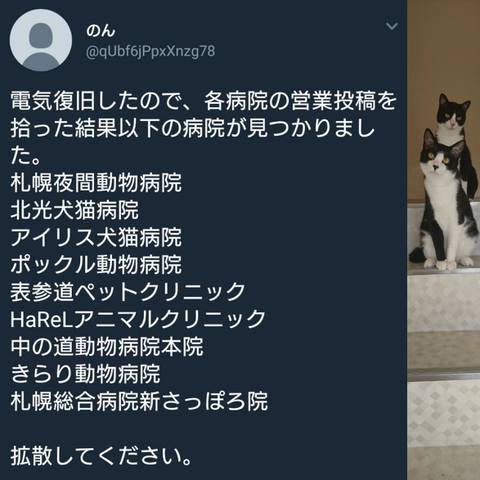The height and width of the screenshot is (480, 480).
Task: Click the rear cat peeking behind
Action: coord(454,115)
